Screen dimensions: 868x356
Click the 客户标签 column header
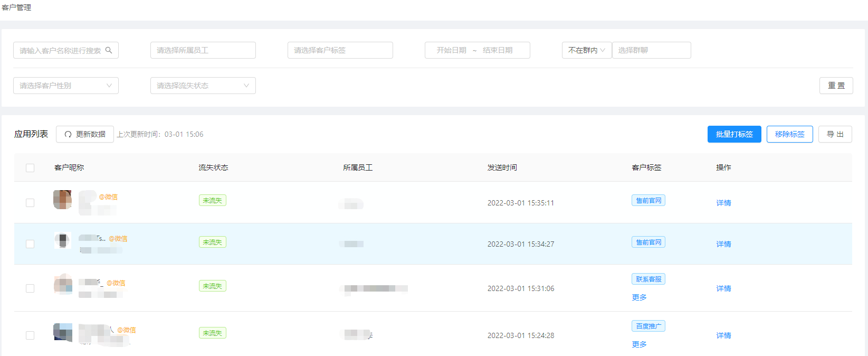pos(646,167)
